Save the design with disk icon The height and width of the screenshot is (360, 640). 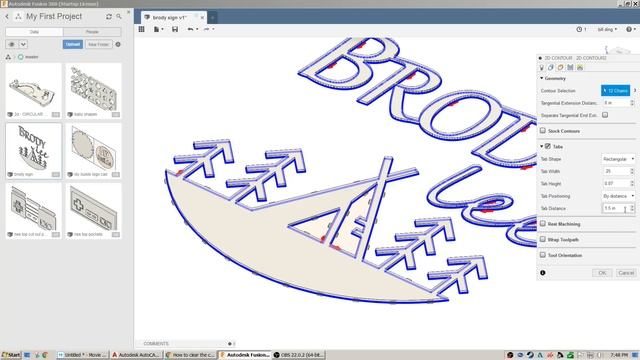click(x=175, y=29)
